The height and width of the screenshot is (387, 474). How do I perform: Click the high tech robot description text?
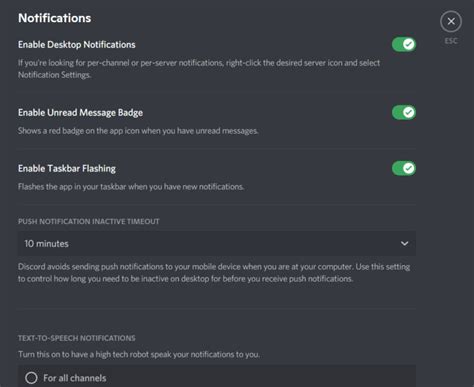139,354
